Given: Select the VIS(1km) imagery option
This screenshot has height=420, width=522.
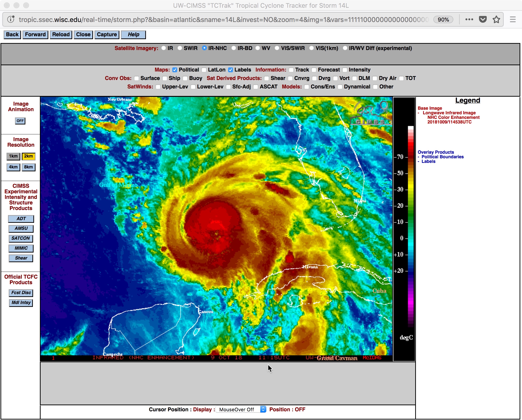Looking at the screenshot, I should [312, 48].
